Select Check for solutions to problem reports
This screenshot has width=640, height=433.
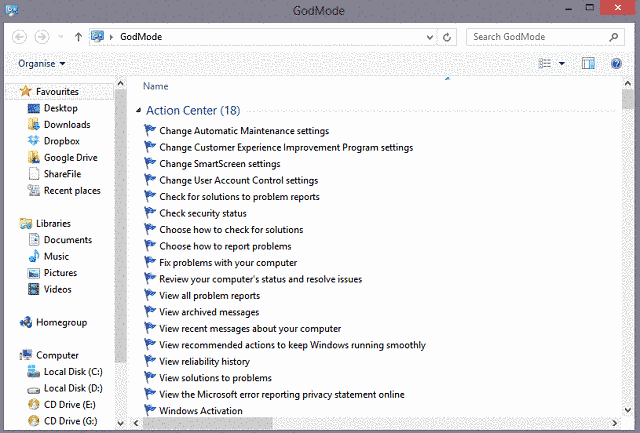click(x=239, y=197)
